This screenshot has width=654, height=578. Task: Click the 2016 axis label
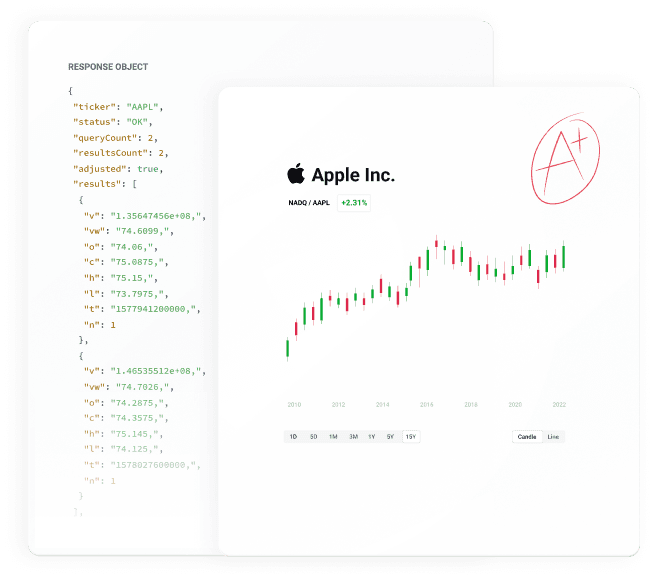(426, 405)
